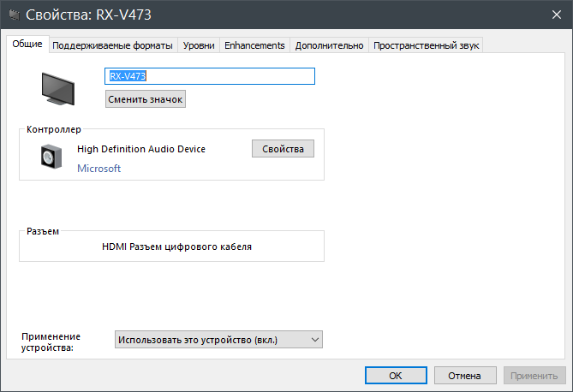Screen dimensions: 573x392
Task: Open controller Свойства button
Action: (283, 149)
